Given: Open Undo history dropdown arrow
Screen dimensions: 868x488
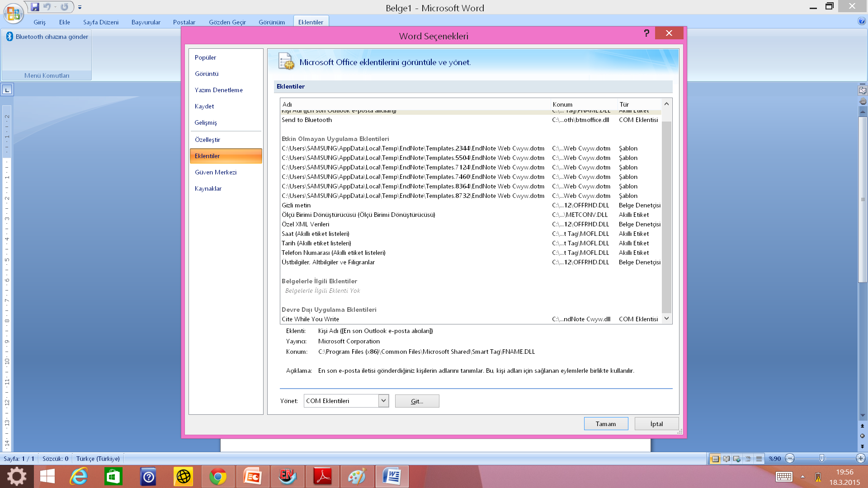Looking at the screenshot, I should tap(55, 7).
